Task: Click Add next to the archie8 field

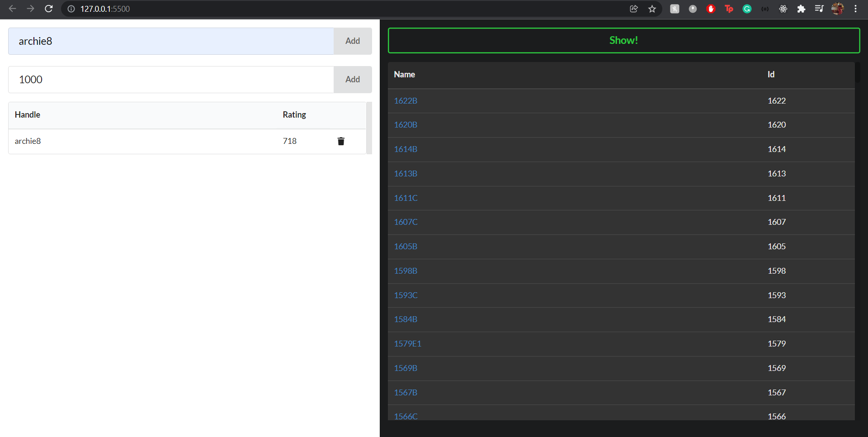Action: [352, 41]
